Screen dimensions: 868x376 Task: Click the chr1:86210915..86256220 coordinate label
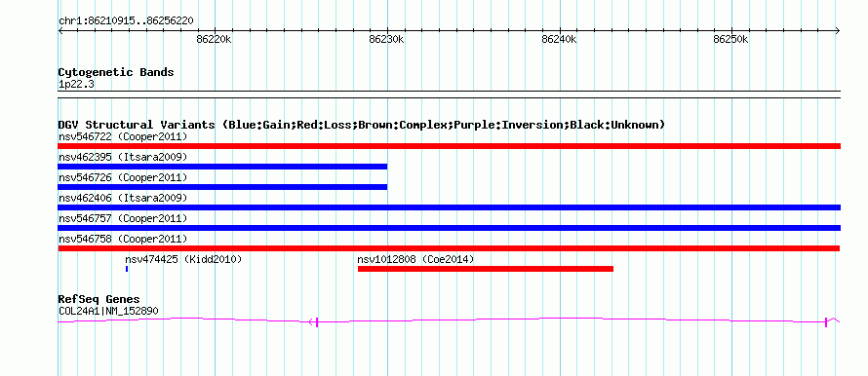tap(126, 21)
